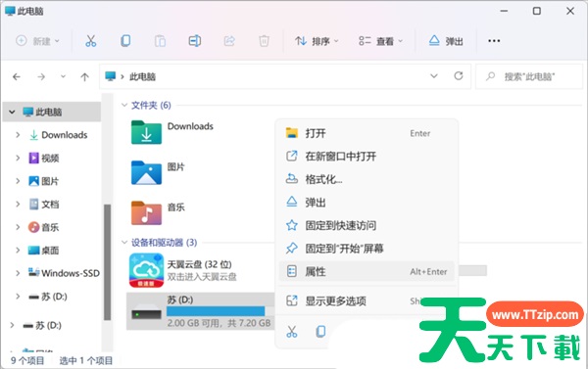This screenshot has width=588, height=369.
Task: Refresh the current folder view
Action: coord(459,76)
